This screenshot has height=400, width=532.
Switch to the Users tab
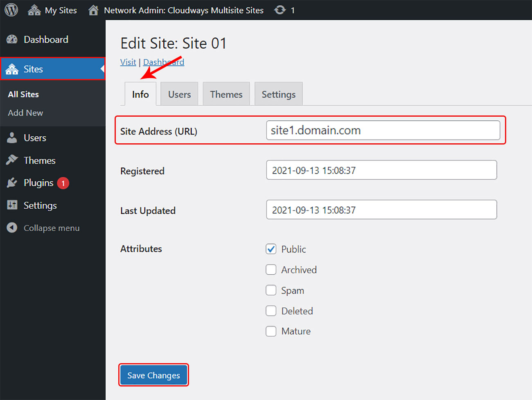pos(179,94)
